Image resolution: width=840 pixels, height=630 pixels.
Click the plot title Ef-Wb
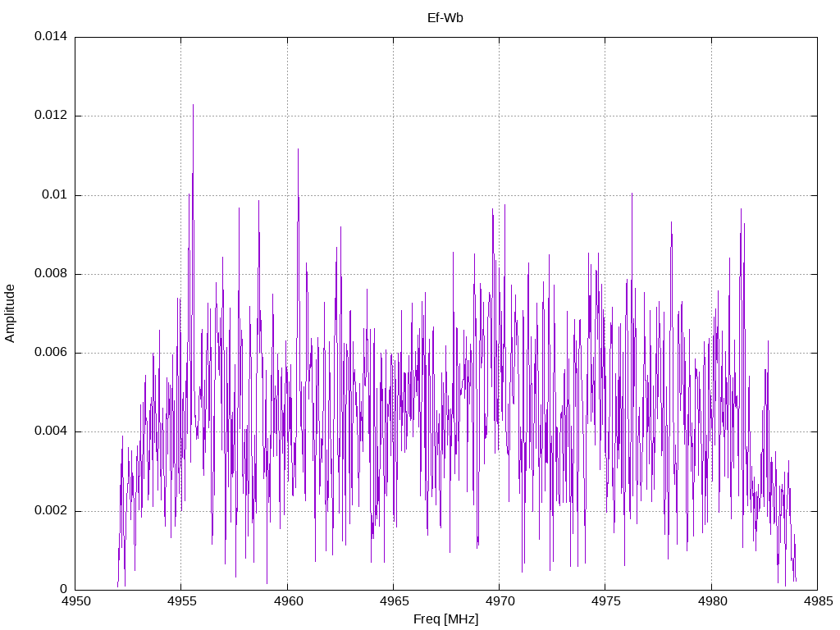tap(445, 18)
